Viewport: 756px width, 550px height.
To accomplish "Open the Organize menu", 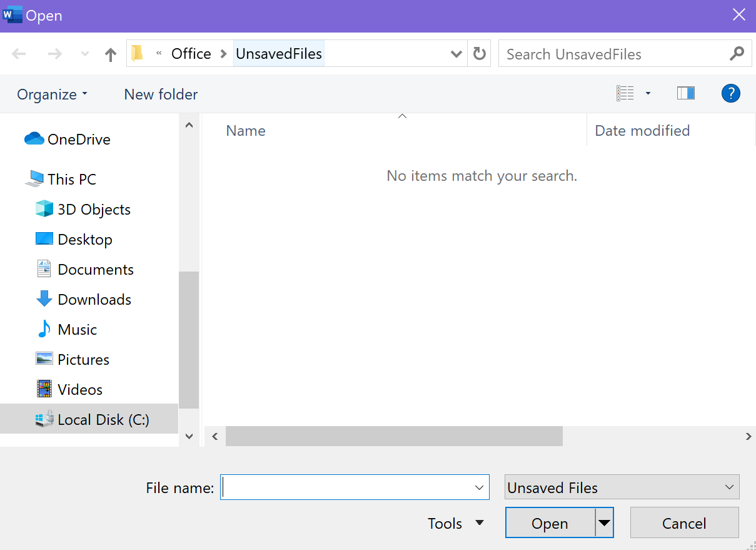I will (x=53, y=94).
